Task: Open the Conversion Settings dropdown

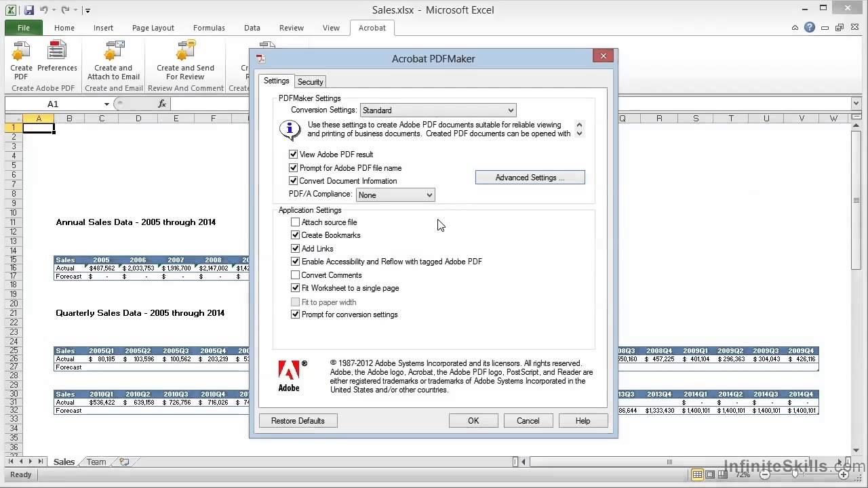Action: (x=438, y=110)
